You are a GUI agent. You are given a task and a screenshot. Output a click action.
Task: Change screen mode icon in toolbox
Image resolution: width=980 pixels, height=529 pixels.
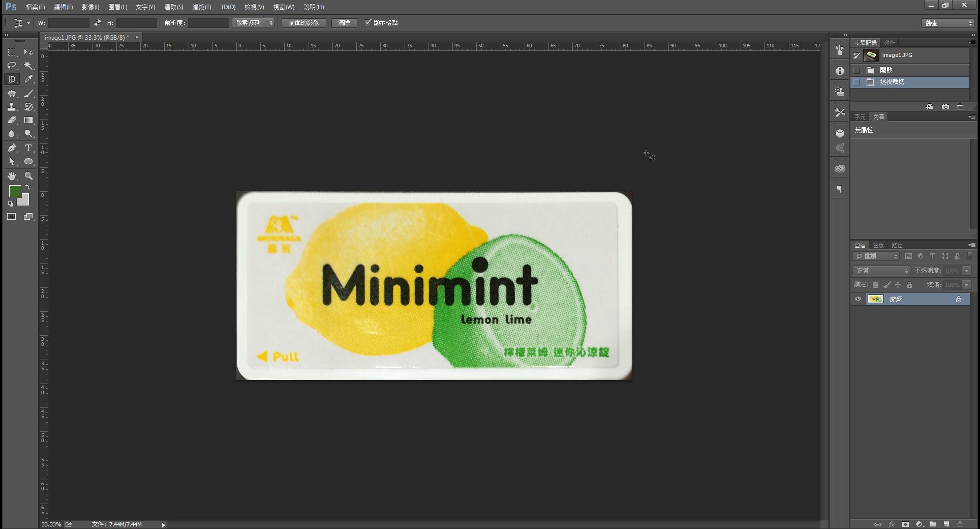tap(28, 217)
